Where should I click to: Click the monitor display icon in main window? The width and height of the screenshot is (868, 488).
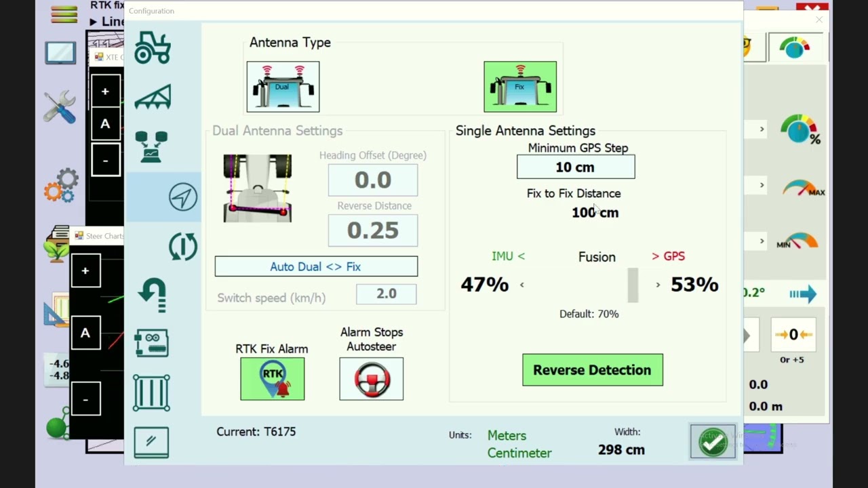(60, 53)
